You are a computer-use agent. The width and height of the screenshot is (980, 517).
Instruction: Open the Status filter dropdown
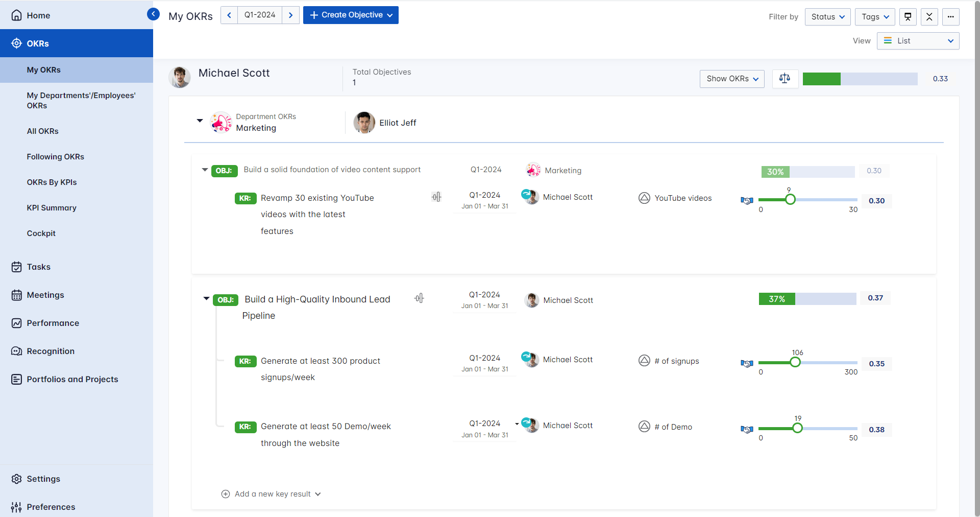coord(828,17)
